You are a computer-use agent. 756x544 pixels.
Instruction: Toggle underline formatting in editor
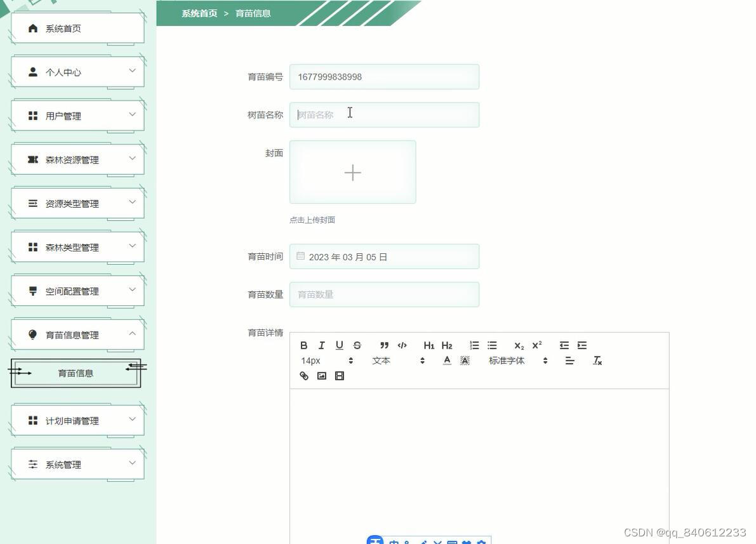(340, 345)
